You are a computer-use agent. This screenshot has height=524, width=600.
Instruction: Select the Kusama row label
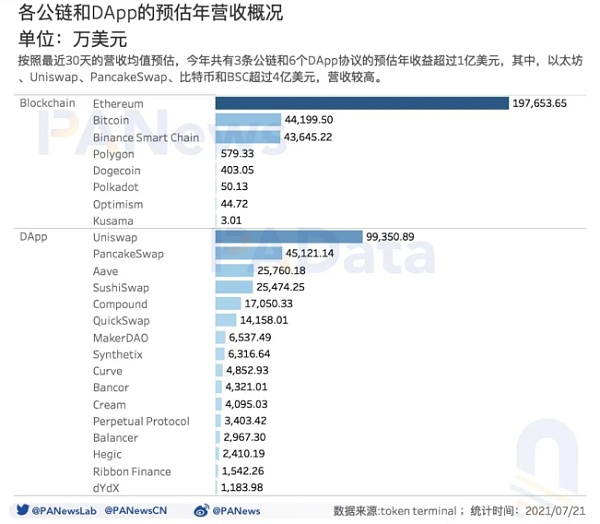113,221
